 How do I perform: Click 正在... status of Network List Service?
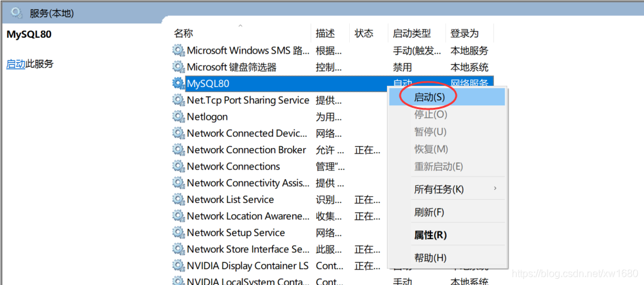(367, 199)
